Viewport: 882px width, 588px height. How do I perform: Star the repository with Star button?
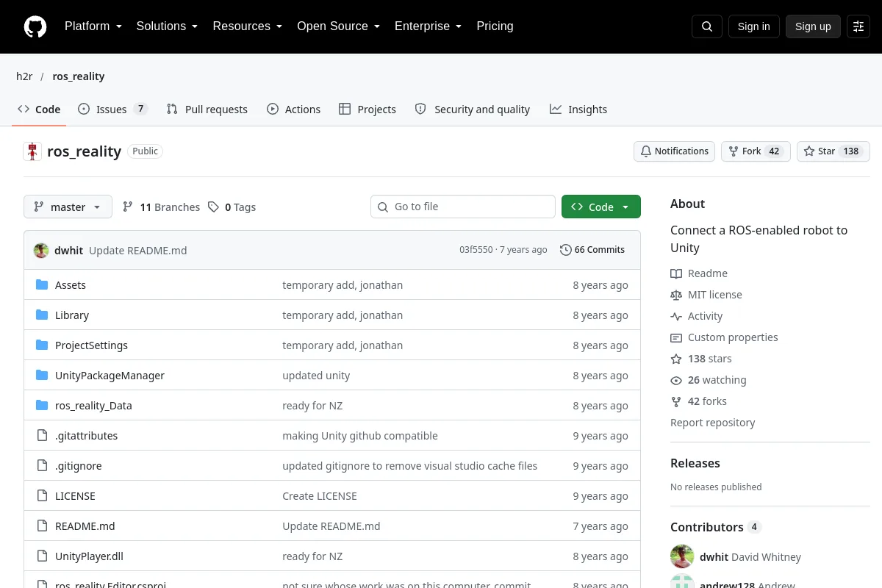[833, 151]
